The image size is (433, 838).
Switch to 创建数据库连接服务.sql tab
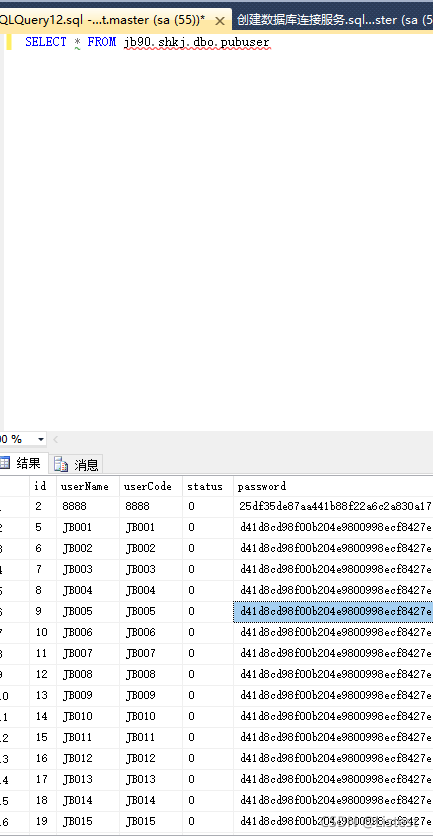point(334,20)
